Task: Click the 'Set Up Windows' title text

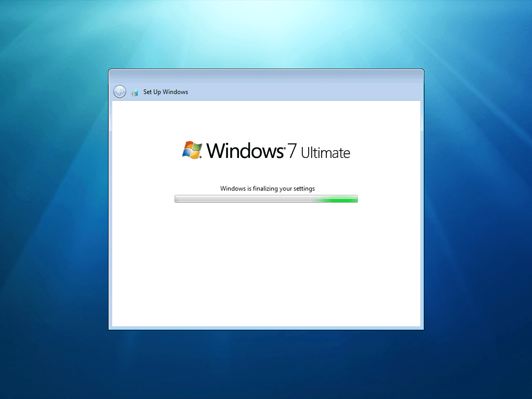Action: pos(166,92)
